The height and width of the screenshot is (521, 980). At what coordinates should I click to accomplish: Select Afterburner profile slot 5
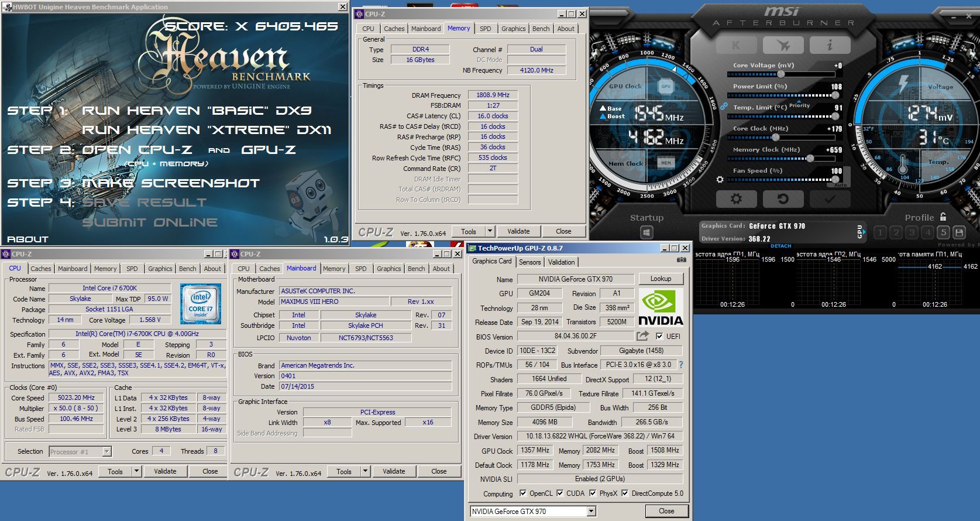[x=943, y=232]
